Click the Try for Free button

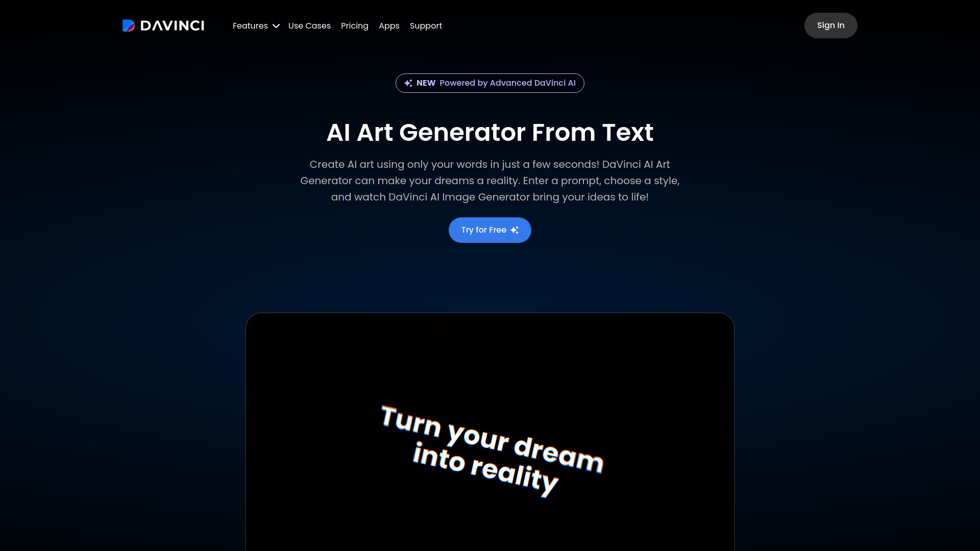(490, 230)
